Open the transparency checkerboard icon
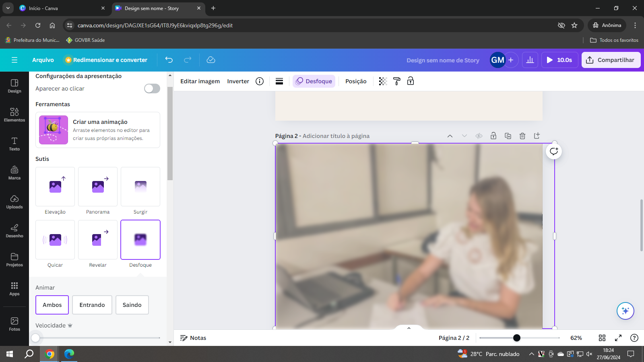This screenshot has width=644, height=362. pos(383,81)
